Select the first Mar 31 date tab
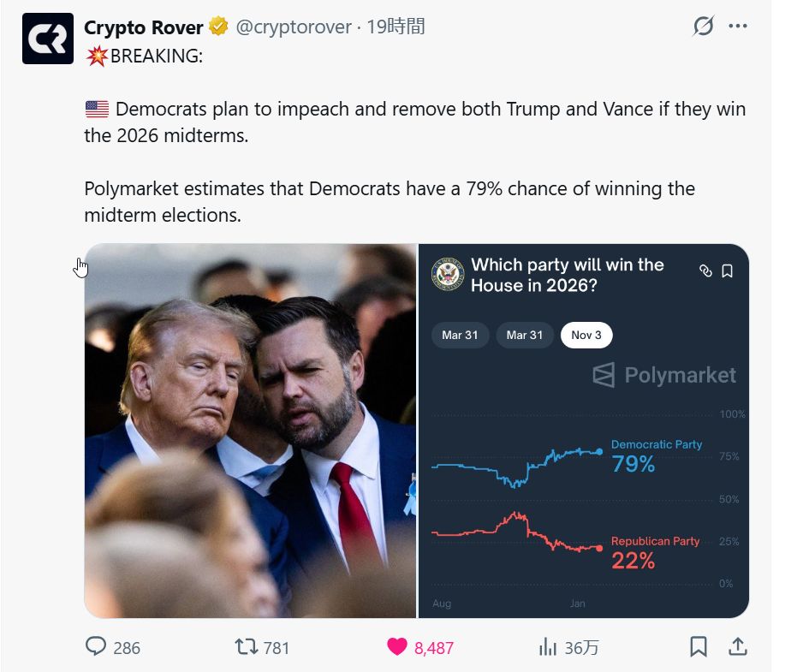797x672 pixels. click(x=460, y=335)
